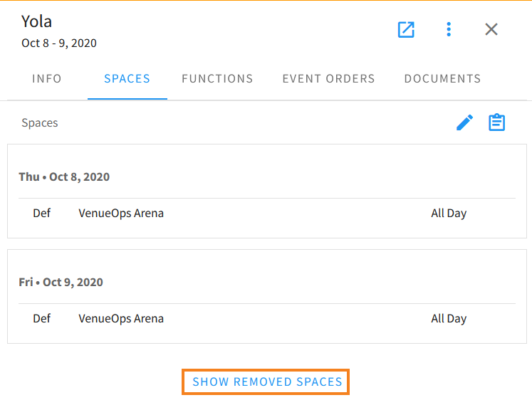Open the Event Orders tab

(328, 79)
